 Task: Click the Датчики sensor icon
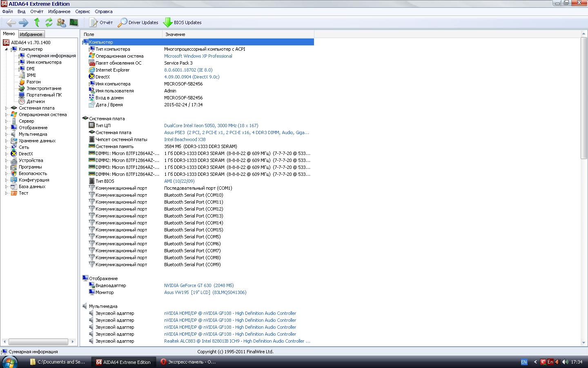coord(22,101)
